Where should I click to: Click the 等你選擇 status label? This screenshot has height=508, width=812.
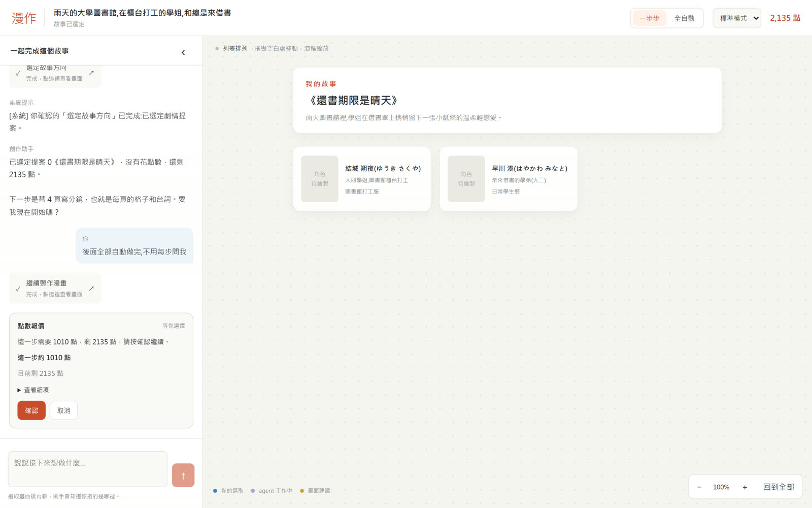(x=174, y=326)
